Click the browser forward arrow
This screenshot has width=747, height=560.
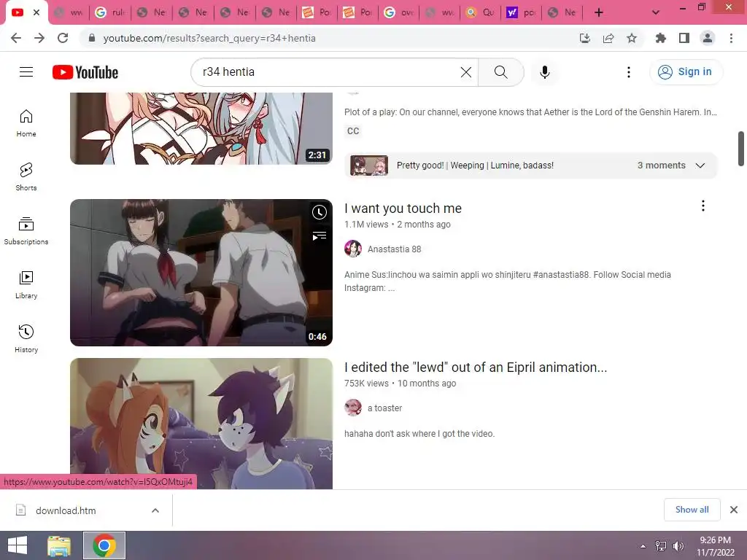pyautogui.click(x=39, y=38)
